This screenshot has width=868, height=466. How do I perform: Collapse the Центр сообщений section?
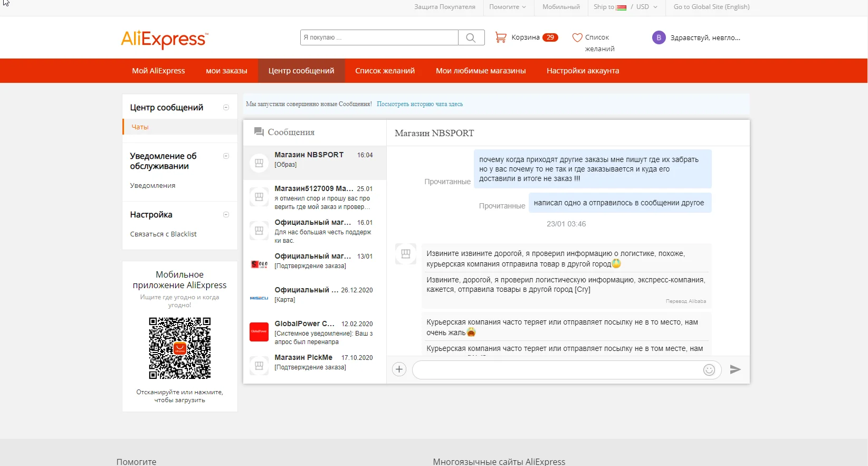click(x=226, y=108)
